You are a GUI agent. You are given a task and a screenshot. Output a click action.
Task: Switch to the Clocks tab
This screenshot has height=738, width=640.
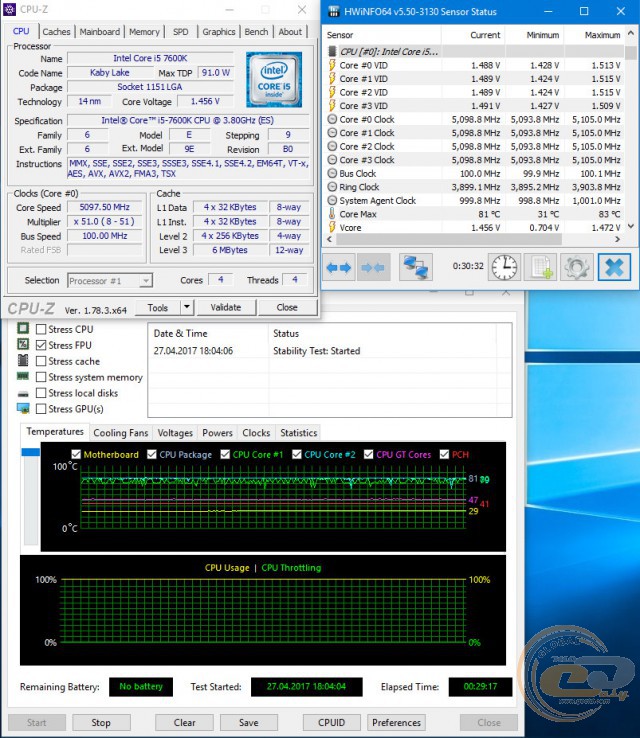tap(256, 433)
